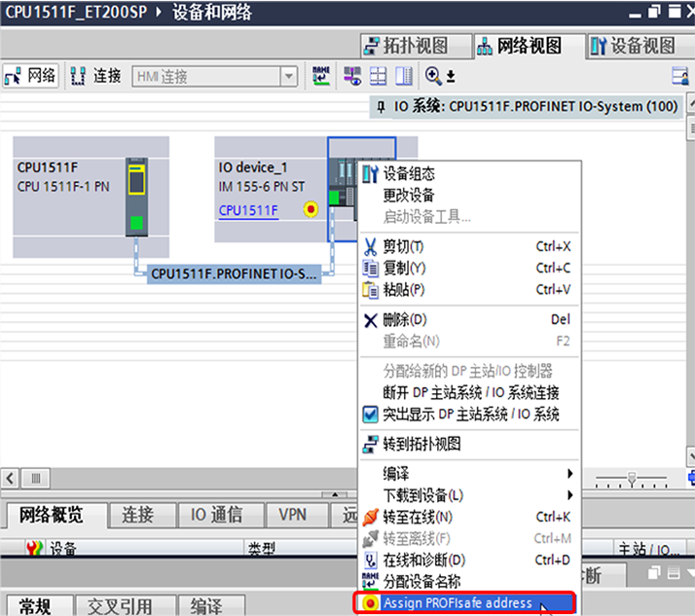695x616 pixels.
Task: Click the show addresses toolbar icon
Action: pyautogui.click(x=352, y=76)
